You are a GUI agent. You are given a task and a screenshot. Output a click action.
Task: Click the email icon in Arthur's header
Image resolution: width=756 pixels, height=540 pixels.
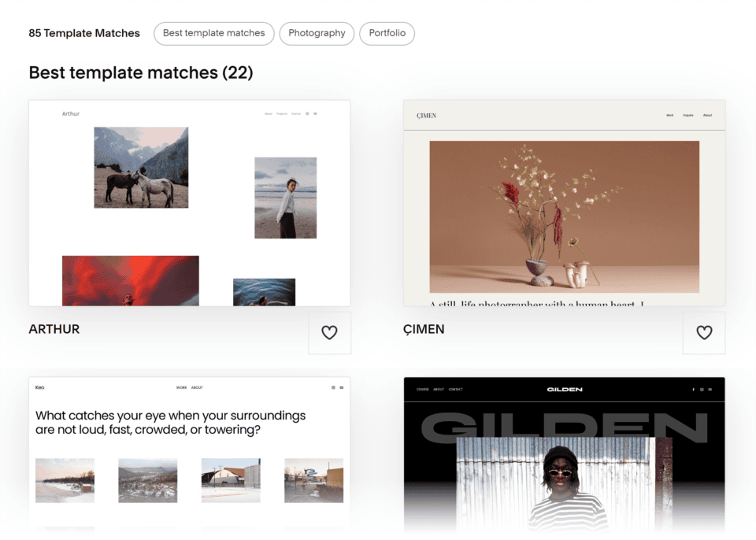tap(315, 113)
